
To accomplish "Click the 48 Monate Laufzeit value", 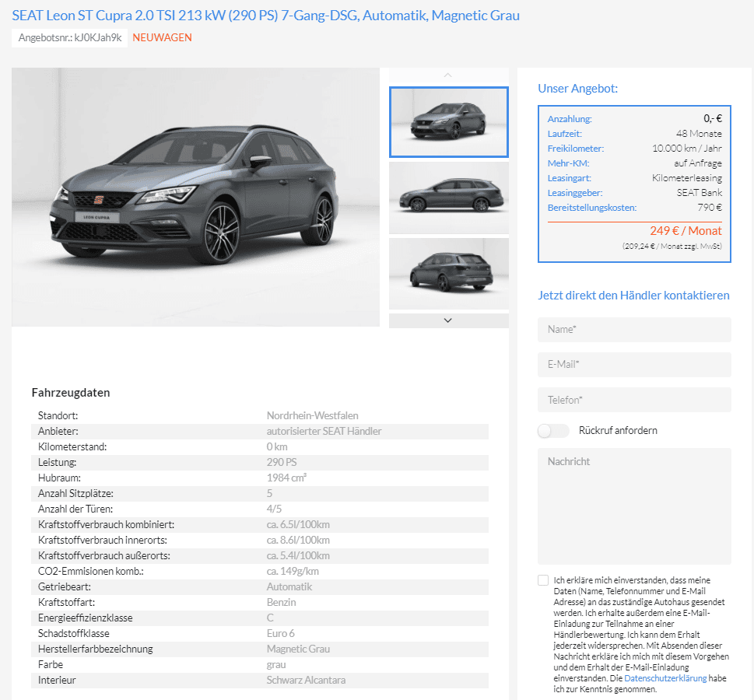I will click(699, 134).
